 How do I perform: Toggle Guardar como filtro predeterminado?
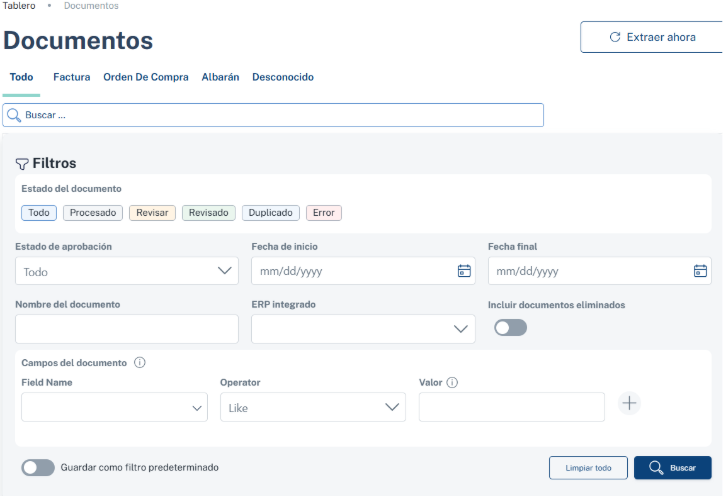coord(38,467)
